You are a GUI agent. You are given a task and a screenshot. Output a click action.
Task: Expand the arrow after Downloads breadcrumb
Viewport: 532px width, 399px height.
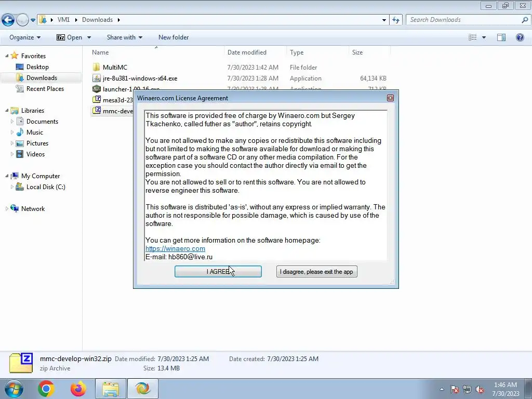[119, 20]
